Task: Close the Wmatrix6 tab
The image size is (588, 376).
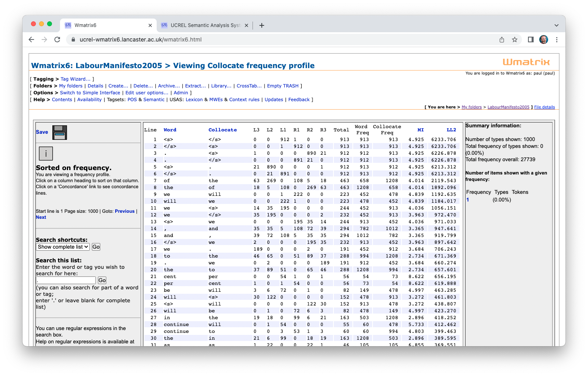Action: 150,25
